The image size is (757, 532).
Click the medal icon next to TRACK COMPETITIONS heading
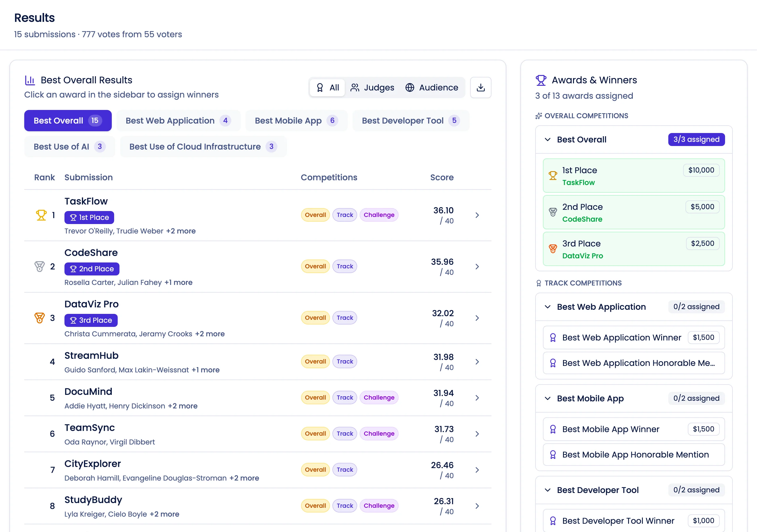point(539,283)
